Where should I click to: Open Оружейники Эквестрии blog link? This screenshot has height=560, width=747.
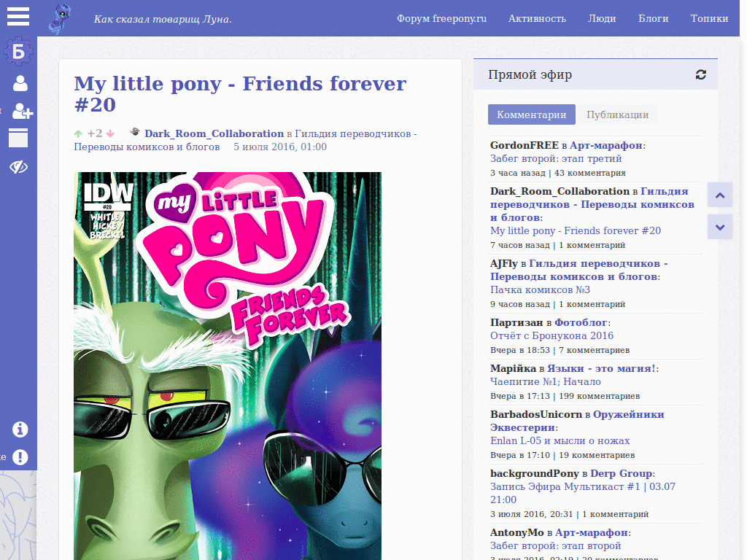[x=577, y=421]
